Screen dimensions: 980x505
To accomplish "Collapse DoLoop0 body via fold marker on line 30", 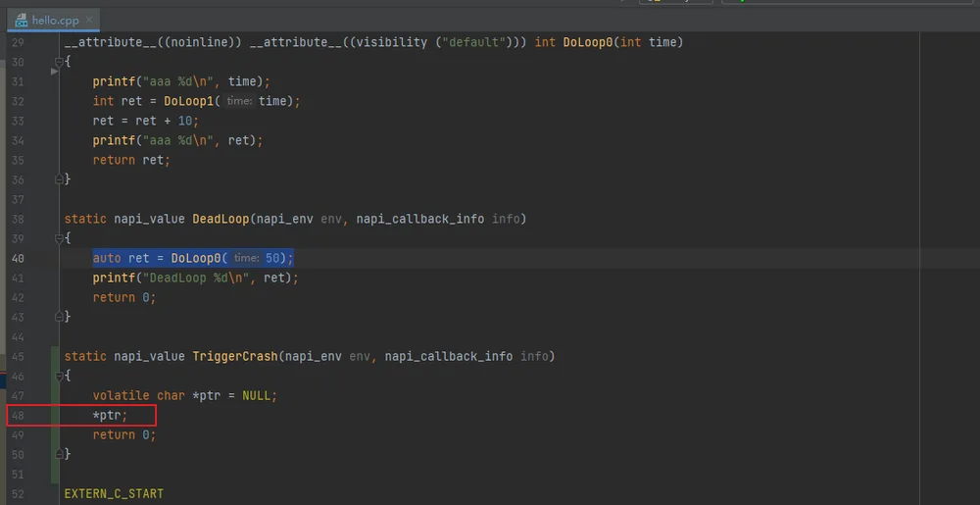I will (59, 62).
